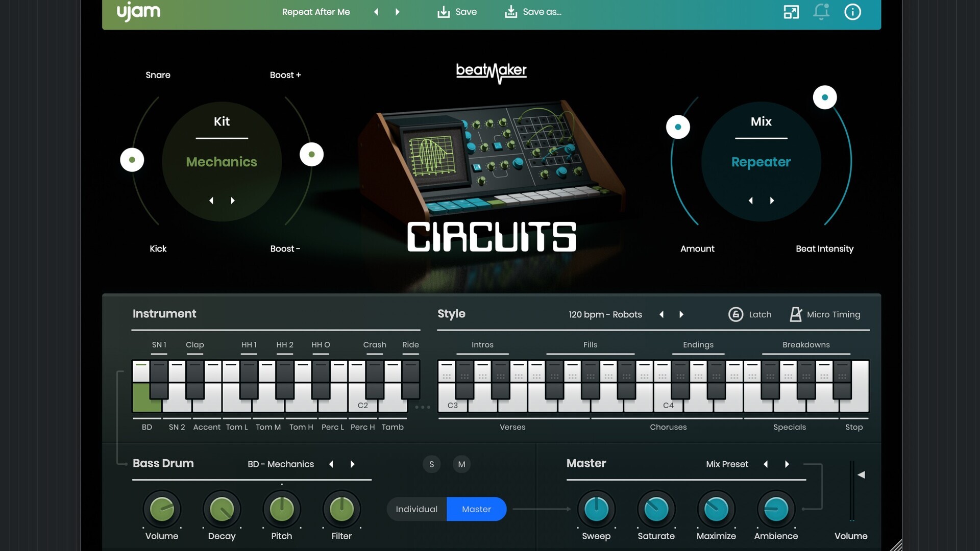Click the Intros section label
The height and width of the screenshot is (551, 980).
click(x=482, y=344)
